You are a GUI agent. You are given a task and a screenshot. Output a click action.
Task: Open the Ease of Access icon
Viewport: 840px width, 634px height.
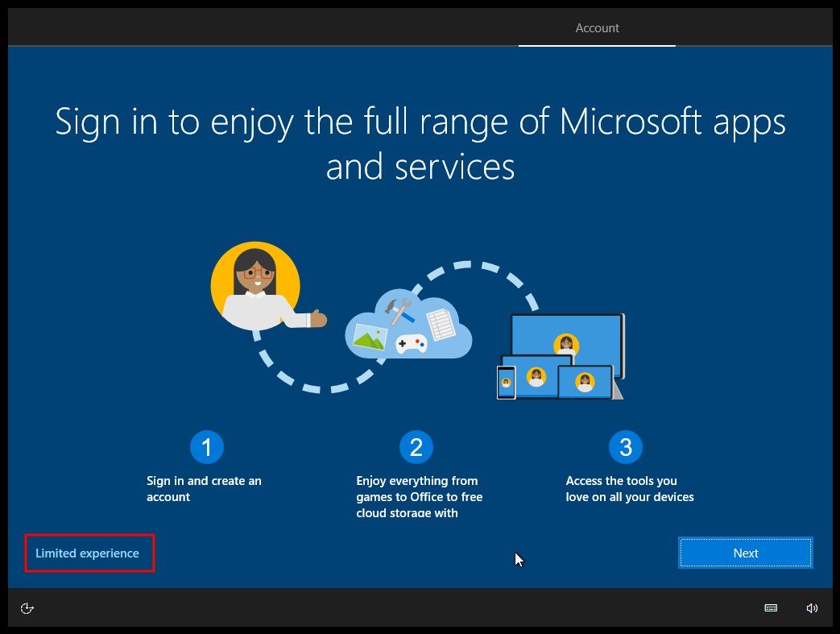click(27, 607)
